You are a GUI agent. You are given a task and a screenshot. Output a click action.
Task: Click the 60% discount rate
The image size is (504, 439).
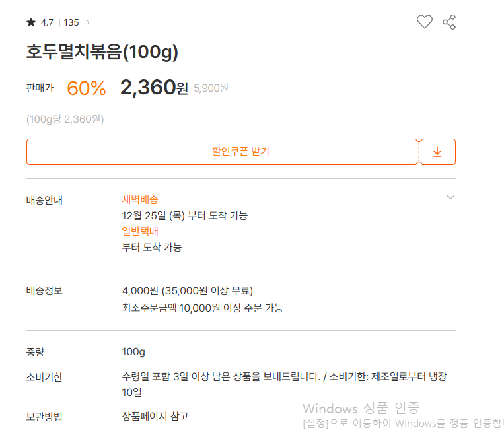(87, 88)
